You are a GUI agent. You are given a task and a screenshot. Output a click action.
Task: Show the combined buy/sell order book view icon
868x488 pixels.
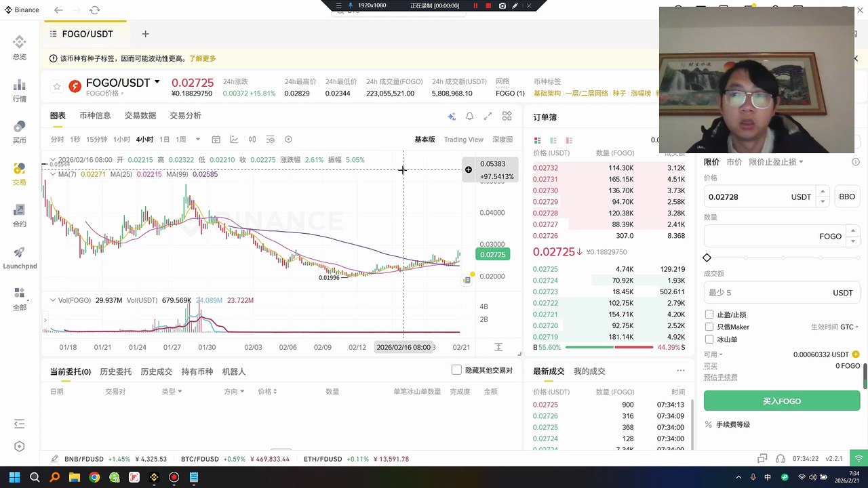click(x=536, y=140)
